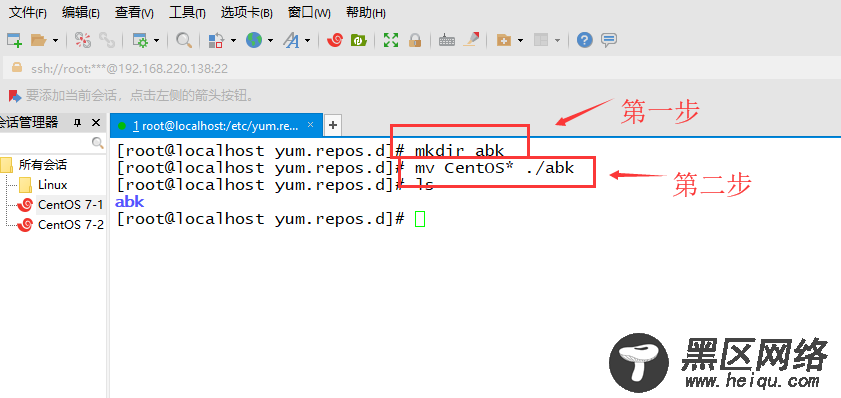Open Help with the blue question icon

tap(585, 40)
